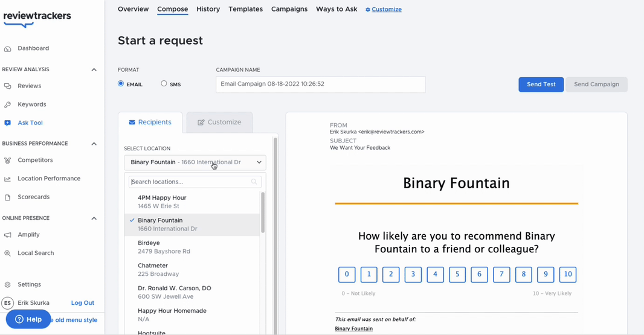This screenshot has height=335, width=644.
Task: Click the Log Out link
Action: pyautogui.click(x=83, y=303)
